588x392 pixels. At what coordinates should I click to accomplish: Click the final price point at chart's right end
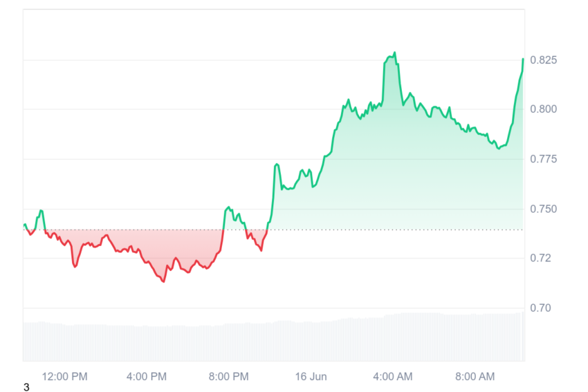point(523,59)
